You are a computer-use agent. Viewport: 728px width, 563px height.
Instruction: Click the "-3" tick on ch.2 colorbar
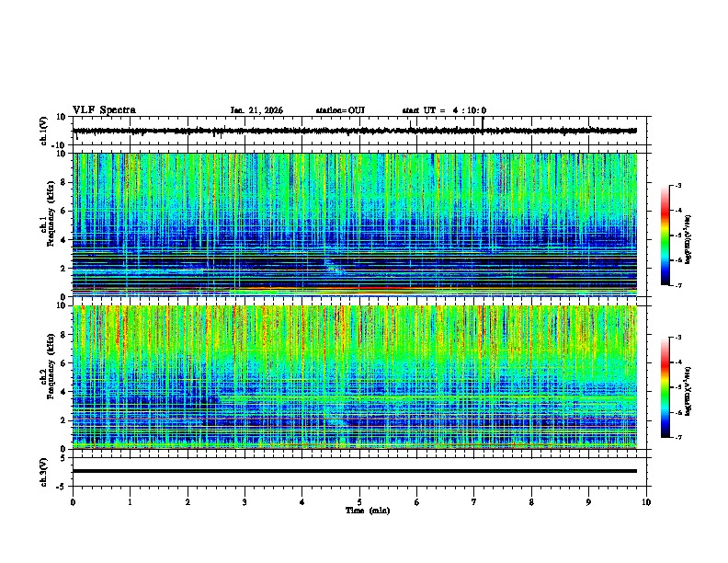(x=677, y=338)
